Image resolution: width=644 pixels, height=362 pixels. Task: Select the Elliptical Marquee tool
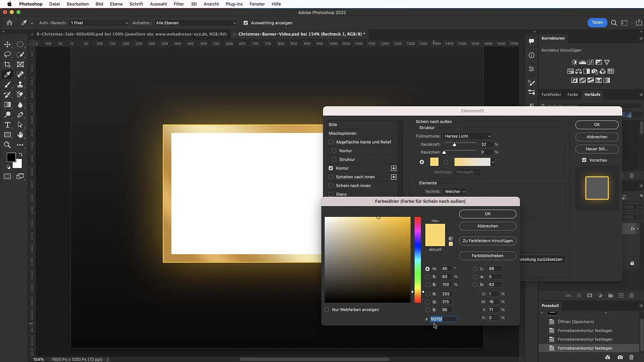pyautogui.click(x=20, y=44)
